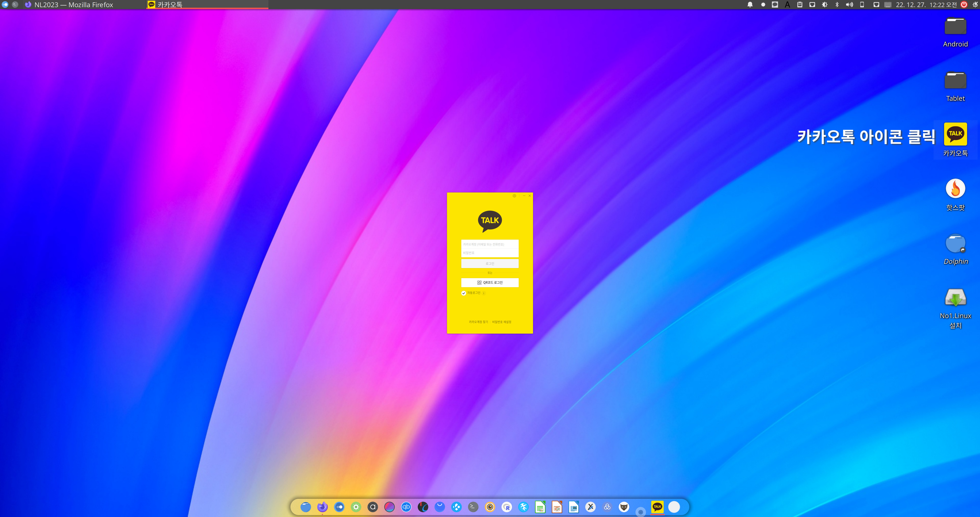This screenshot has height=517, width=980.
Task: Launch the R icon app in dock
Action: click(507, 507)
